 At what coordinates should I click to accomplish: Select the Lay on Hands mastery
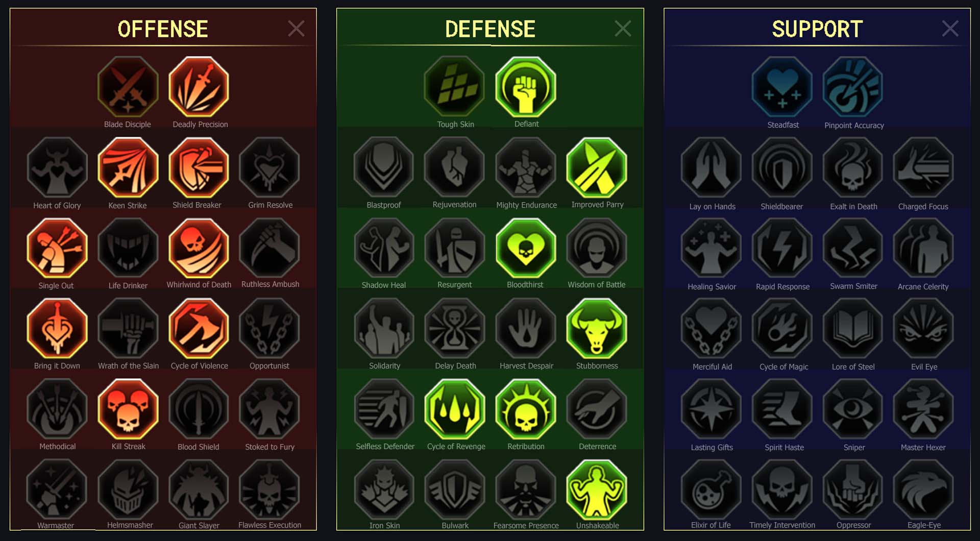click(x=711, y=168)
